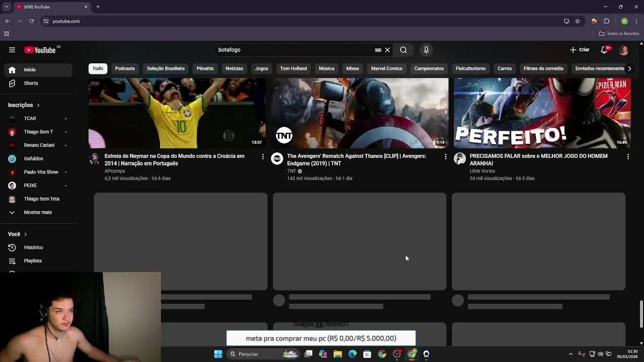Select the Jogos filter chip
The height and width of the screenshot is (362, 644).
click(262, 68)
